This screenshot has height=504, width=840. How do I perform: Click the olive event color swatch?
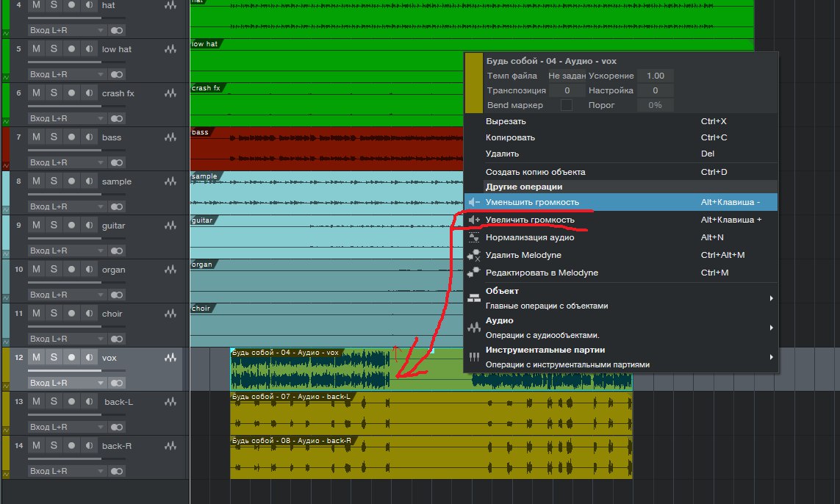point(473,83)
